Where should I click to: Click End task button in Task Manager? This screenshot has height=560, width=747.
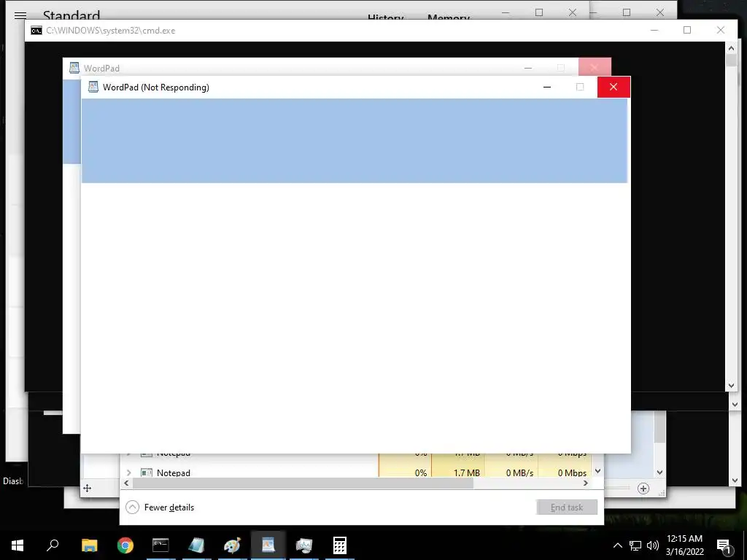(x=567, y=507)
